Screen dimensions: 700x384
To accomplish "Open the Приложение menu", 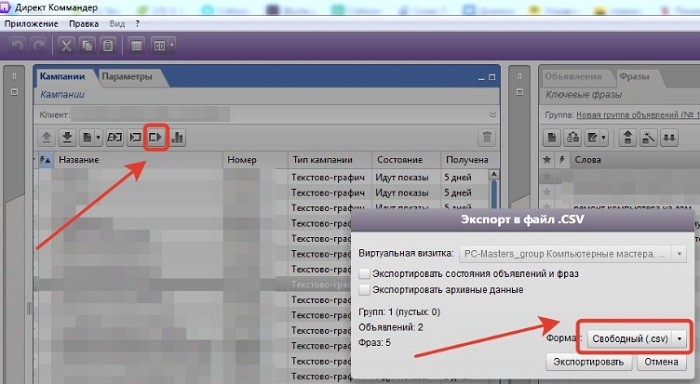I will pos(31,24).
